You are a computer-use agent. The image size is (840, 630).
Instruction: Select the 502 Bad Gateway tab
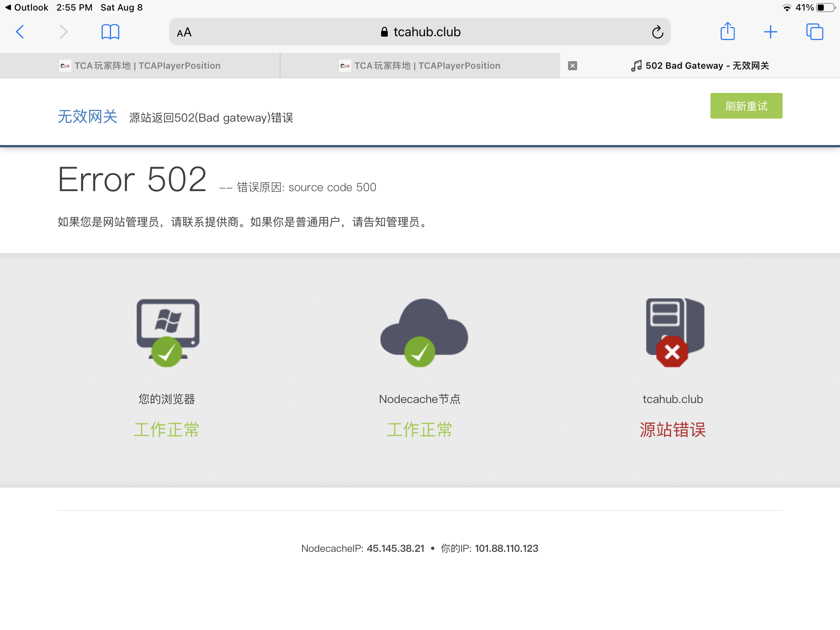(x=700, y=66)
